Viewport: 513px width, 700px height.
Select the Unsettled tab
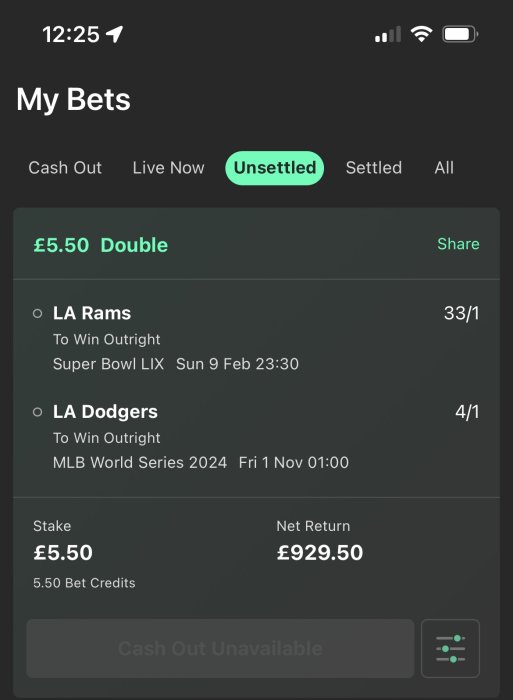pyautogui.click(x=275, y=168)
